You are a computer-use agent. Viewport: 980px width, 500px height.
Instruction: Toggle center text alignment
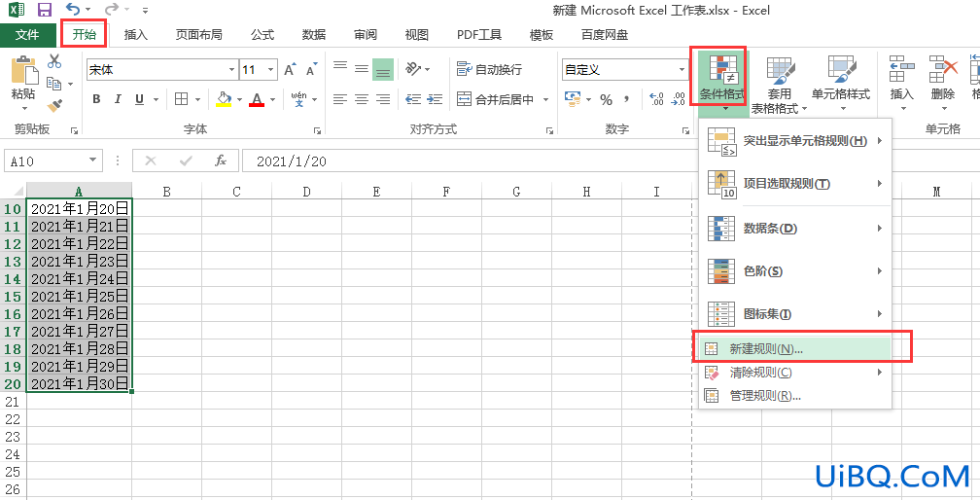pyautogui.click(x=362, y=99)
